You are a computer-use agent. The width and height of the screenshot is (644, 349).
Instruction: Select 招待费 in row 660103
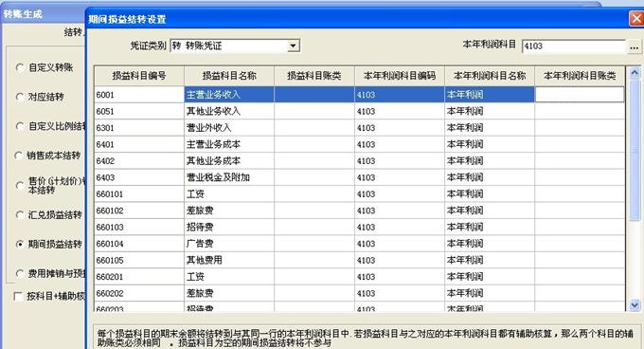(229, 227)
